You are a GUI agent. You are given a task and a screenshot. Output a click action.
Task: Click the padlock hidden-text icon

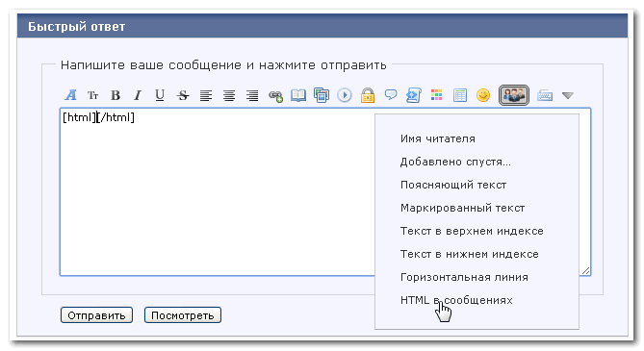[x=368, y=95]
